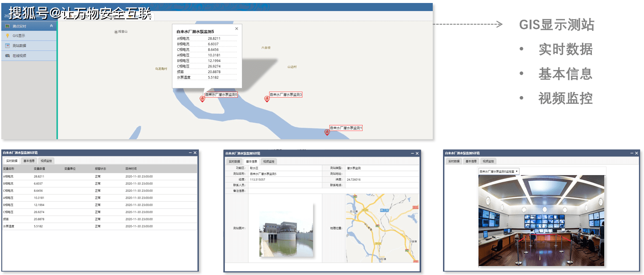Screen dimensions: 644x275
Task: Close the 自来水厂潜水泵监测5 map popup
Action: coord(236,29)
